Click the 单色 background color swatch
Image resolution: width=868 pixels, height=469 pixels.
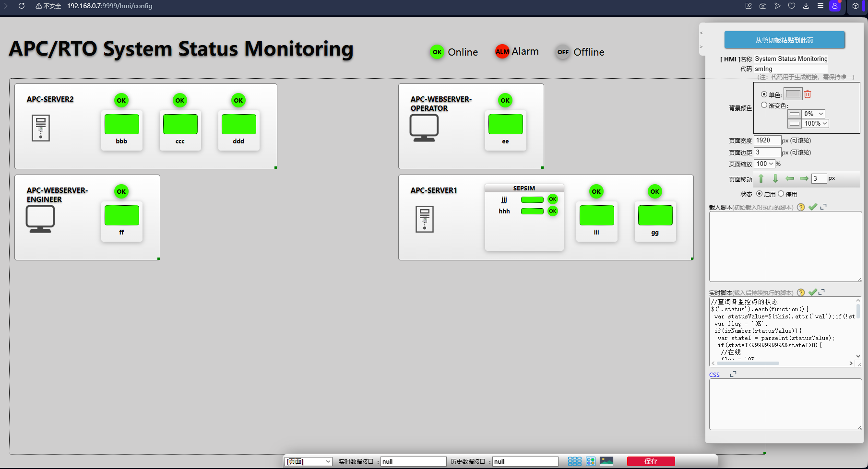point(793,94)
